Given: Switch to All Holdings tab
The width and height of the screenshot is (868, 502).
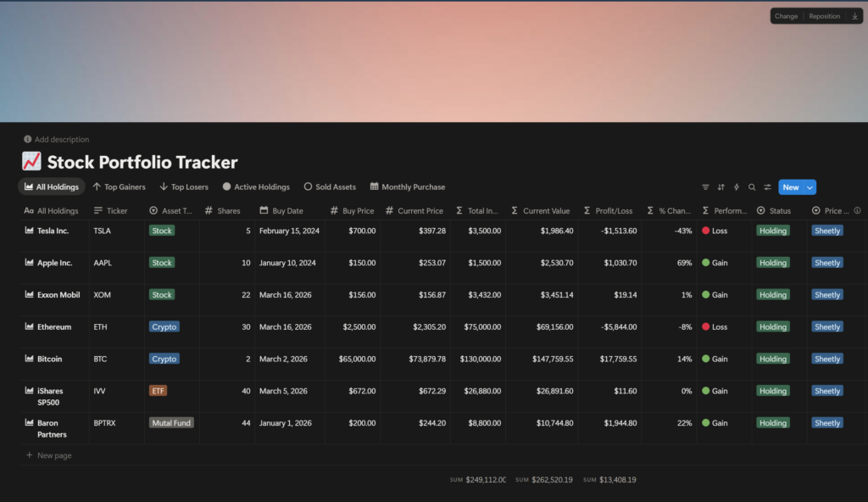Looking at the screenshot, I should point(52,187).
